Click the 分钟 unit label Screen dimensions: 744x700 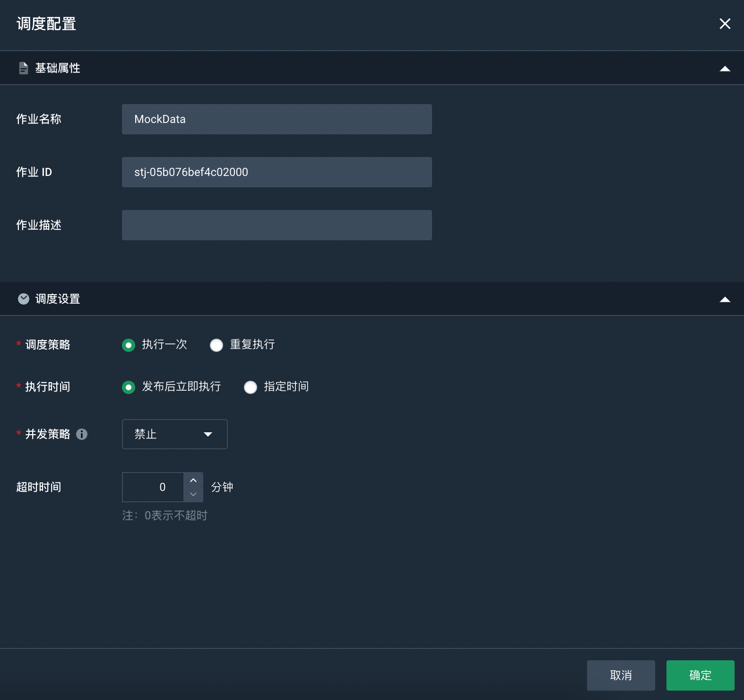click(222, 487)
